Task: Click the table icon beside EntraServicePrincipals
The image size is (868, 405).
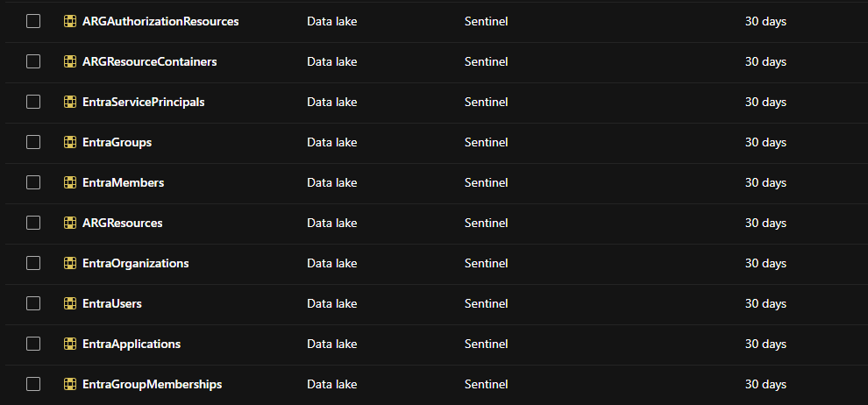Action: tap(70, 103)
